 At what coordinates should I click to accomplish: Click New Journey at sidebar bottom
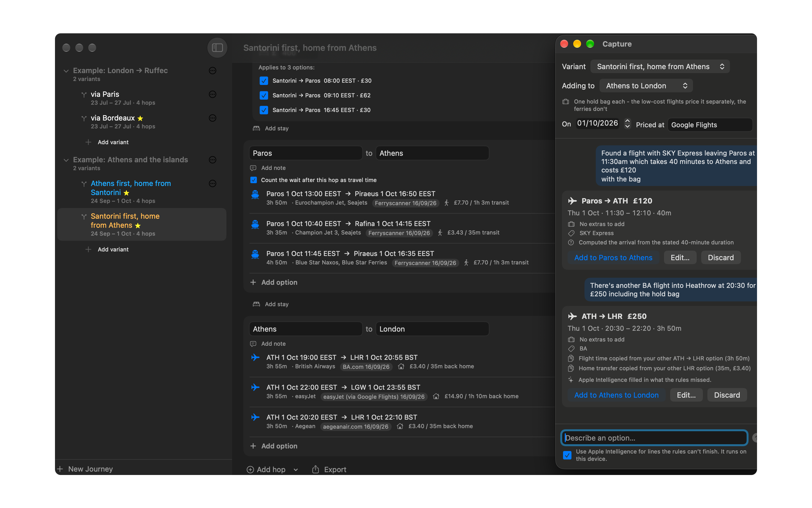pyautogui.click(x=85, y=469)
